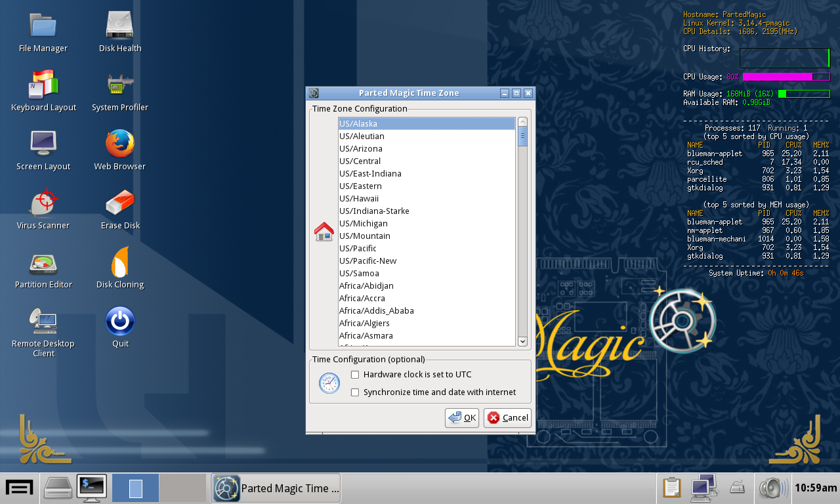Screen dimensions: 840x504
Task: Pick Africa/Accra time zone
Action: pos(427,299)
